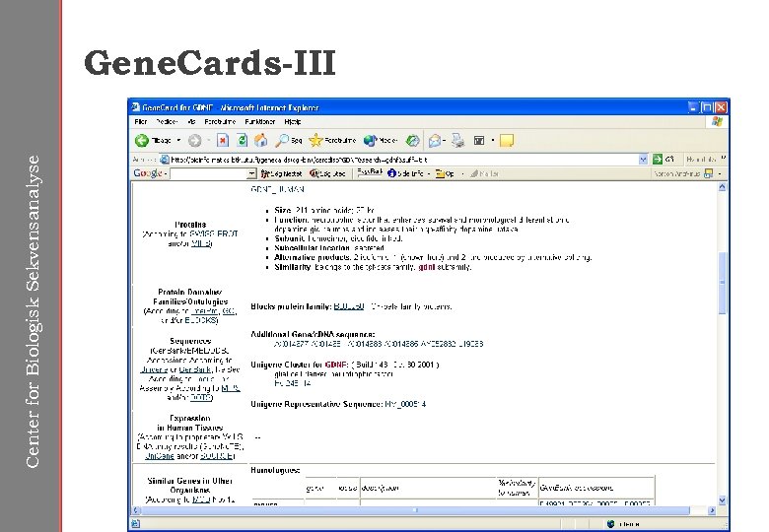Click the PageRank indicator on Google toolbar

click(370, 172)
